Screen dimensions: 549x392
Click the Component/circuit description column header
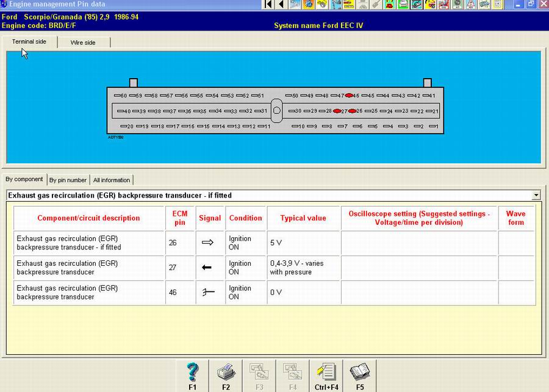[88, 218]
